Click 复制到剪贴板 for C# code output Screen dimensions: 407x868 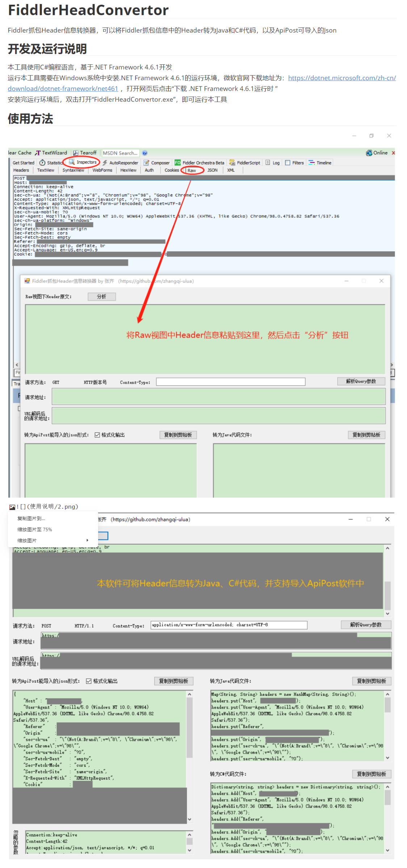pyautogui.click(x=372, y=774)
